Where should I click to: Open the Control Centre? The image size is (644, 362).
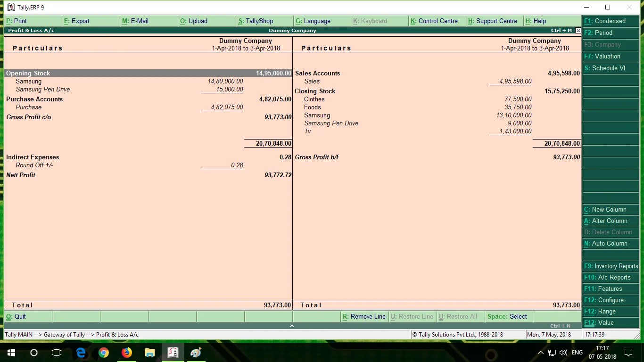click(x=437, y=21)
